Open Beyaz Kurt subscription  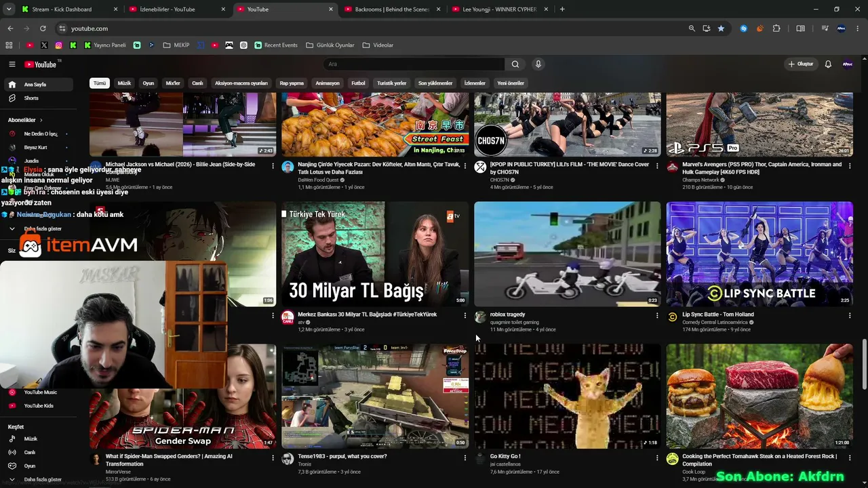click(39, 147)
